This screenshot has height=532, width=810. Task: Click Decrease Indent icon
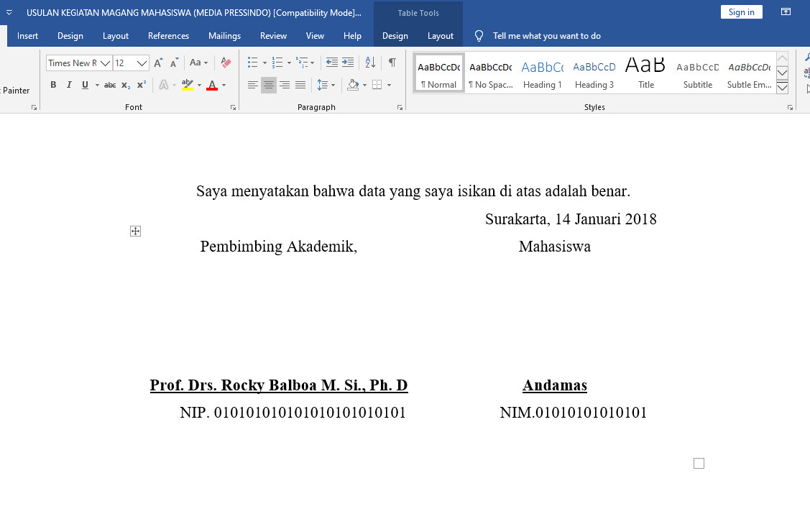point(331,63)
